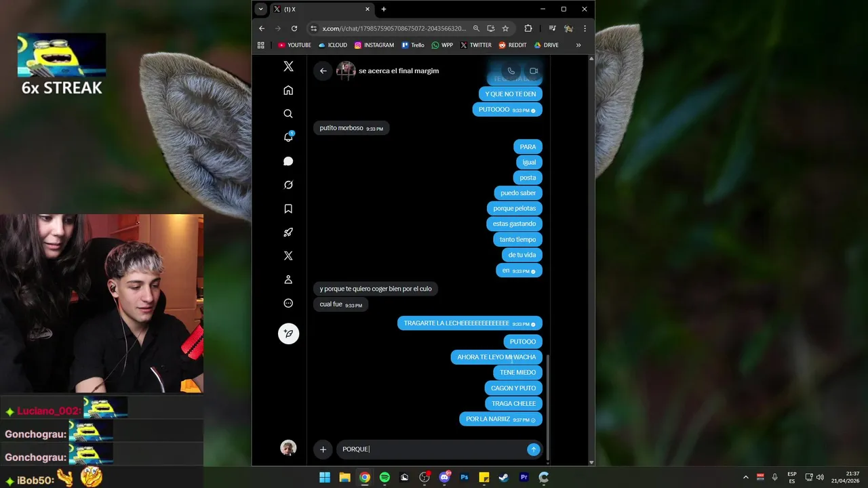Open Bookmarks icon in X sidebar
The height and width of the screenshot is (488, 868).
point(288,209)
